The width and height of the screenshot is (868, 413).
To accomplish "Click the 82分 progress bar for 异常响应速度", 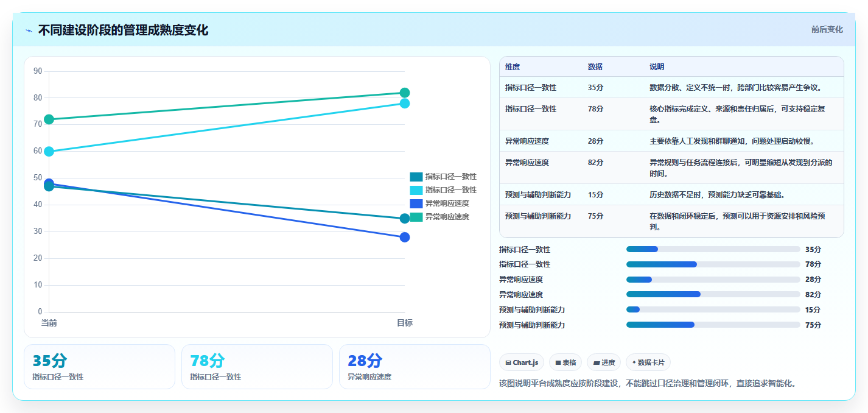I will (713, 294).
